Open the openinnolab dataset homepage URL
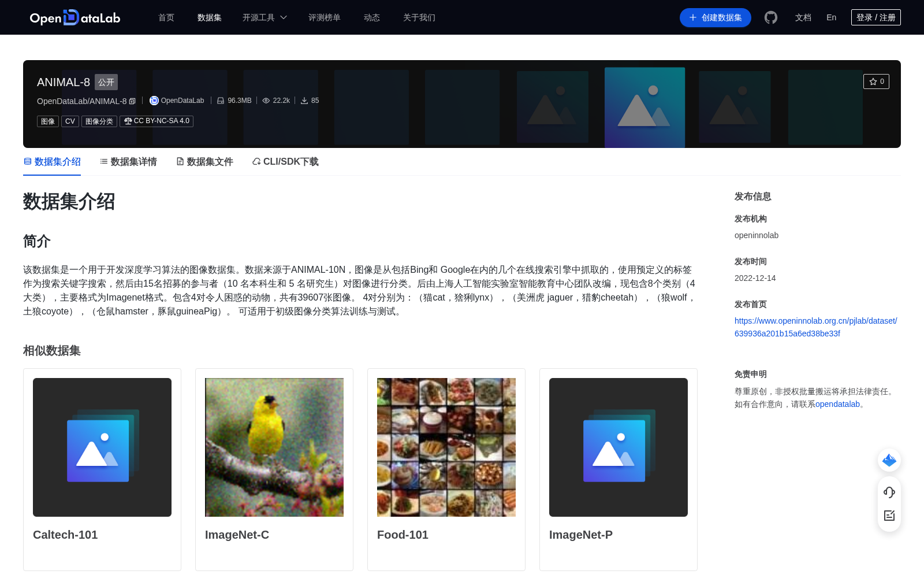The height and width of the screenshot is (578, 924). (x=816, y=327)
